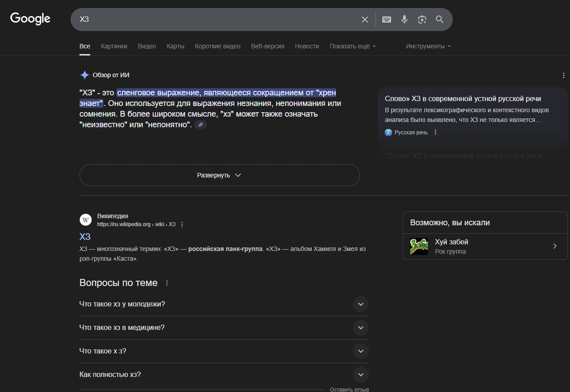This screenshot has height=392, width=570.
Task: Open source card Слово» ХЗ в современной устной русской речи
Action: pos(463,99)
